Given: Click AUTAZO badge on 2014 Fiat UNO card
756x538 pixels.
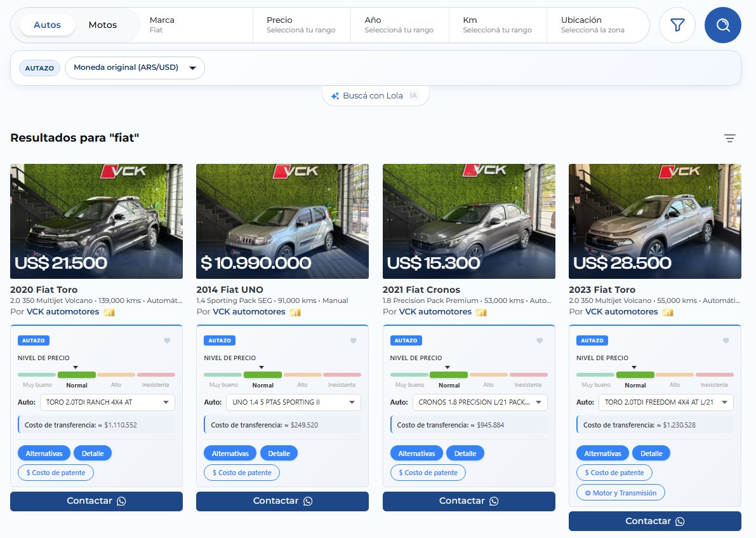Looking at the screenshot, I should point(220,340).
